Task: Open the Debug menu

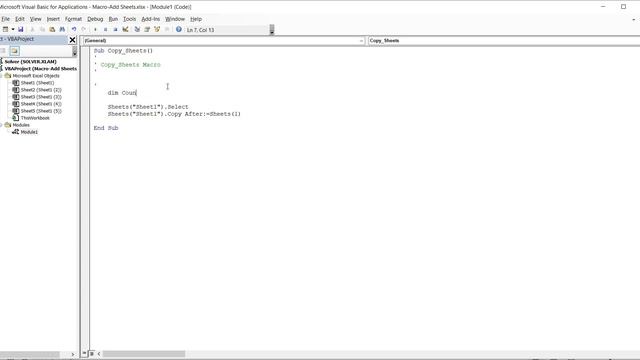Action: click(95, 19)
